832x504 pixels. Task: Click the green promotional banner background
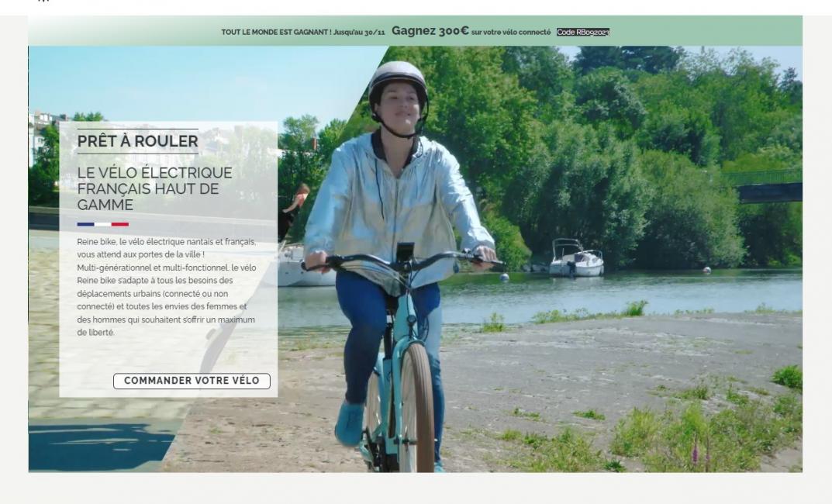[415, 31]
